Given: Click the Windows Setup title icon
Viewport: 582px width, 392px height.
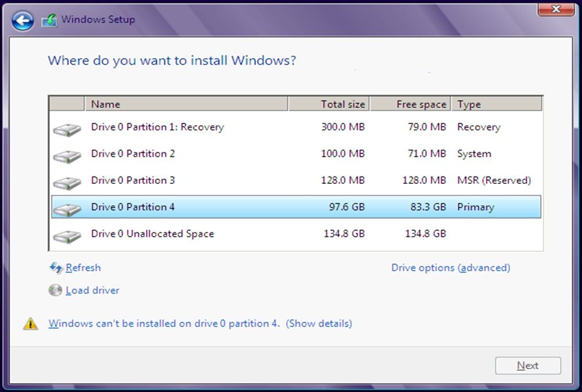Looking at the screenshot, I should 49,20.
